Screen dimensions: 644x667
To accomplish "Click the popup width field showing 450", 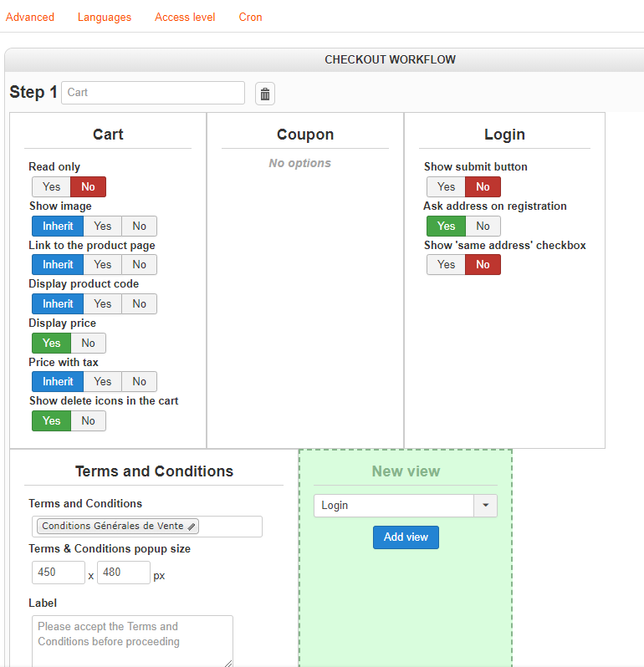I will (59, 573).
